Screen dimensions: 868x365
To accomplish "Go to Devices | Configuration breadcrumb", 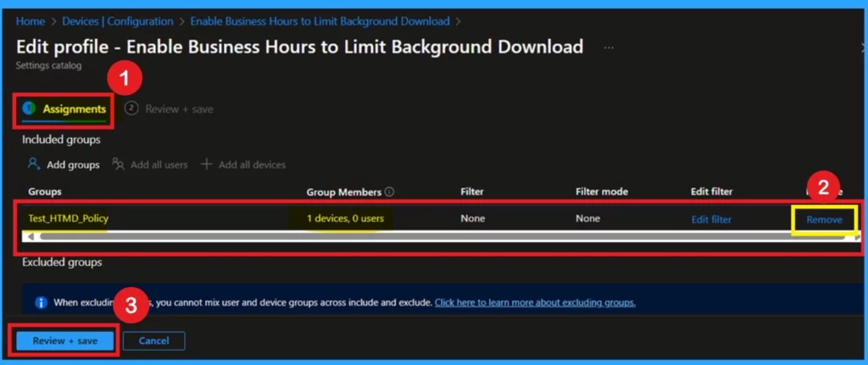I will click(x=117, y=21).
